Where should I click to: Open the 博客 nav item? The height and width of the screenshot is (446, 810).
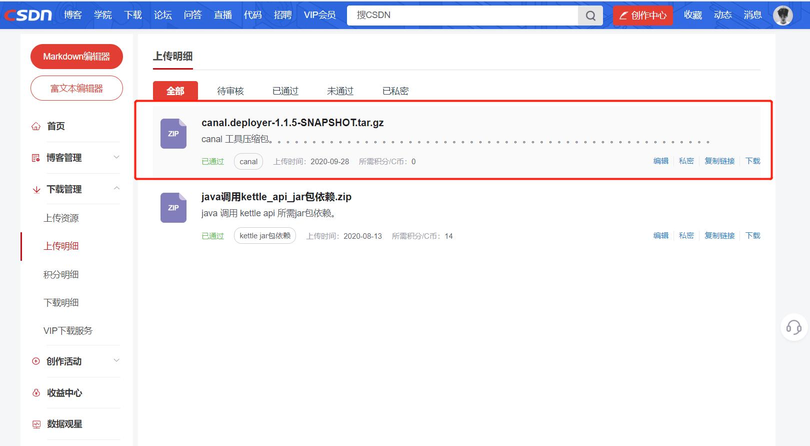(x=73, y=15)
